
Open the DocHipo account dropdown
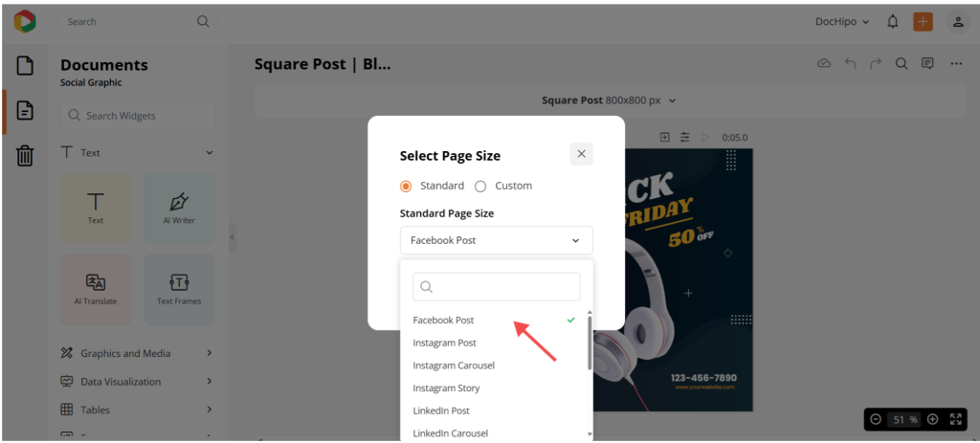[842, 22]
